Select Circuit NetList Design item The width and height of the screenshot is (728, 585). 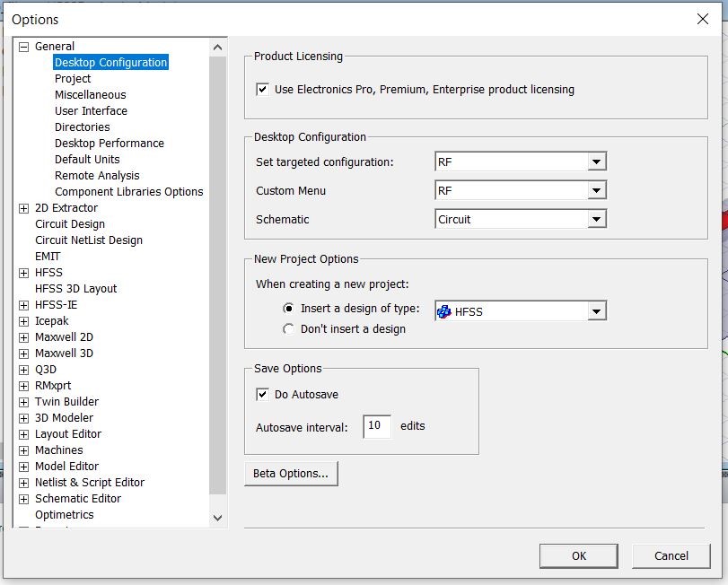[x=89, y=240]
